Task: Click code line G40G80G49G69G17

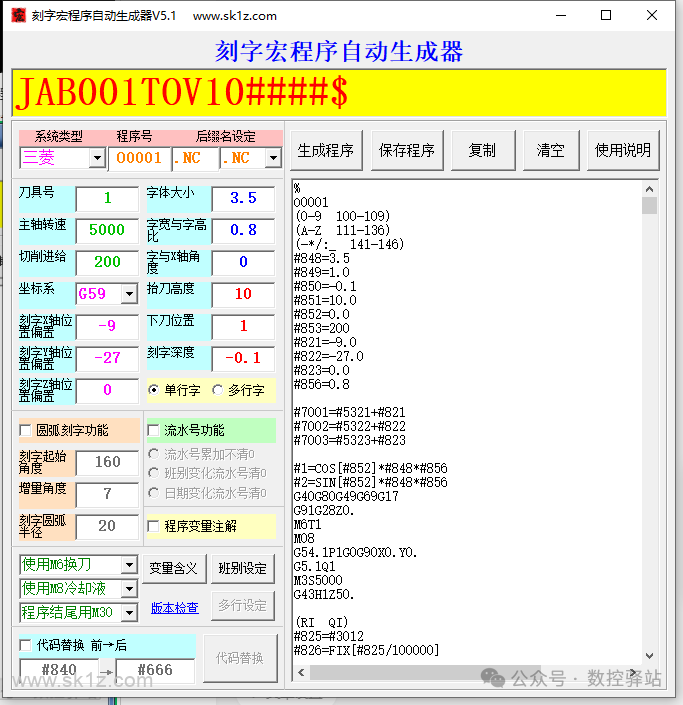Action: point(346,496)
